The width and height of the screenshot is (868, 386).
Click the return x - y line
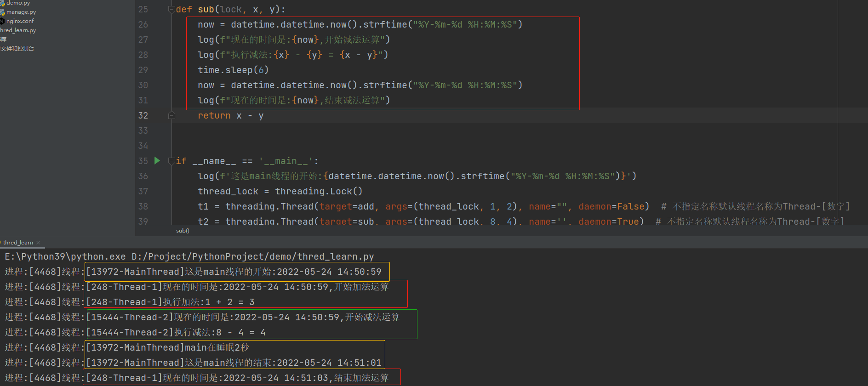click(231, 115)
